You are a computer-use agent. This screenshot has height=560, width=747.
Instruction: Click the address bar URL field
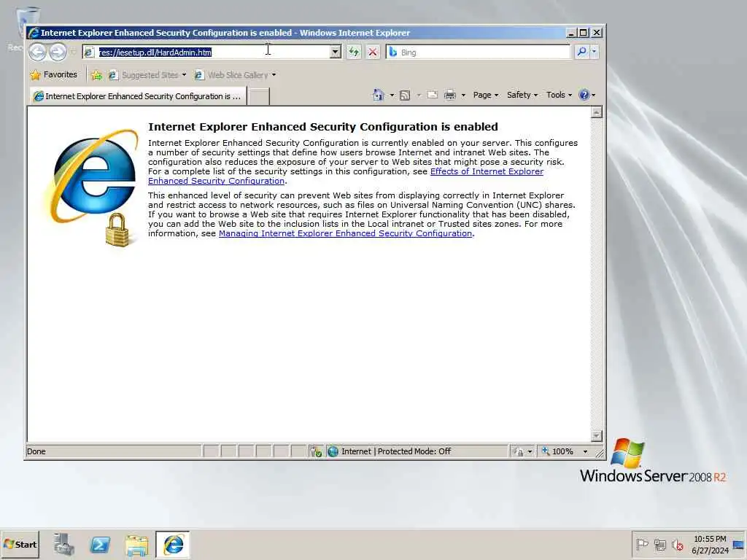(214, 52)
